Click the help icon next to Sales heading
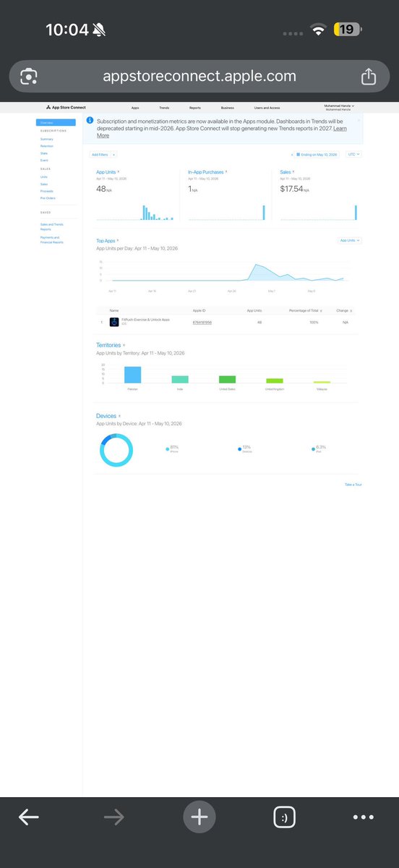The image size is (399, 868). (x=293, y=172)
